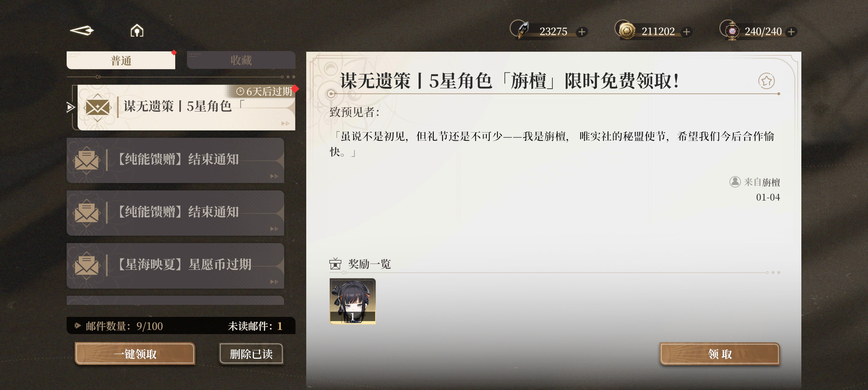Image resolution: width=868 pixels, height=390 pixels.
Task: Add more gold coins with plus
Action: coord(686,32)
